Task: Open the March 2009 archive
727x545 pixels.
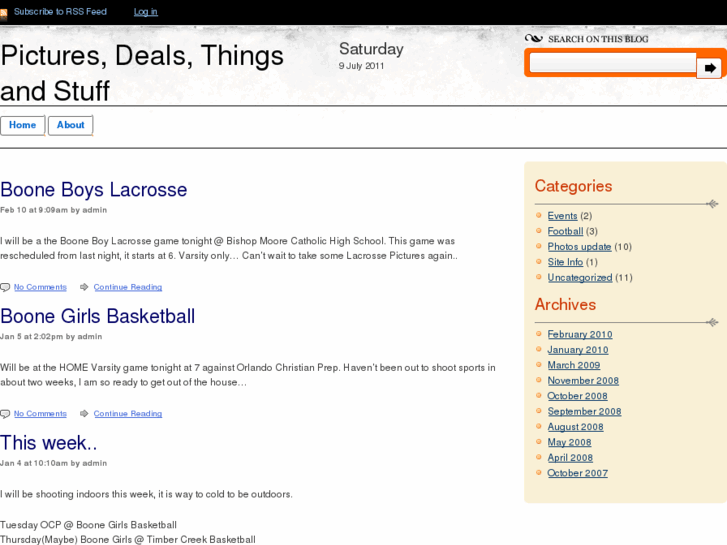Action: pyautogui.click(x=574, y=365)
